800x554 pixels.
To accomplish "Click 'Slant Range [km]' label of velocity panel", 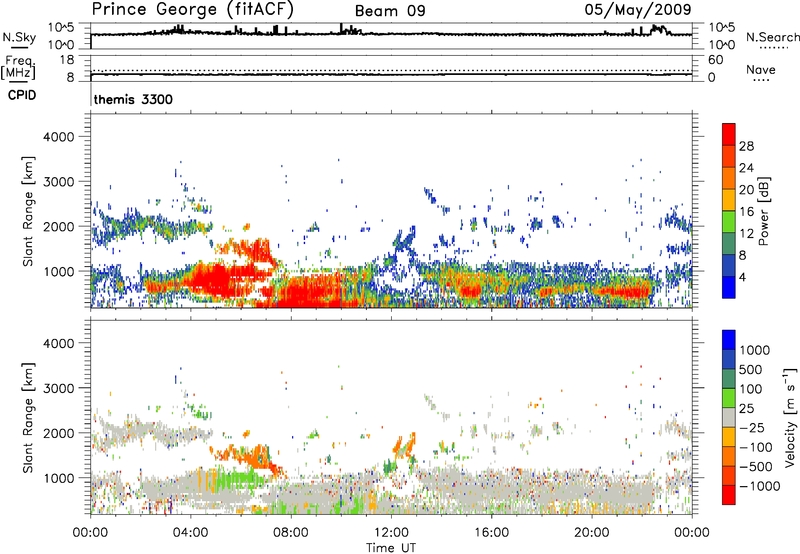I will (x=28, y=417).
